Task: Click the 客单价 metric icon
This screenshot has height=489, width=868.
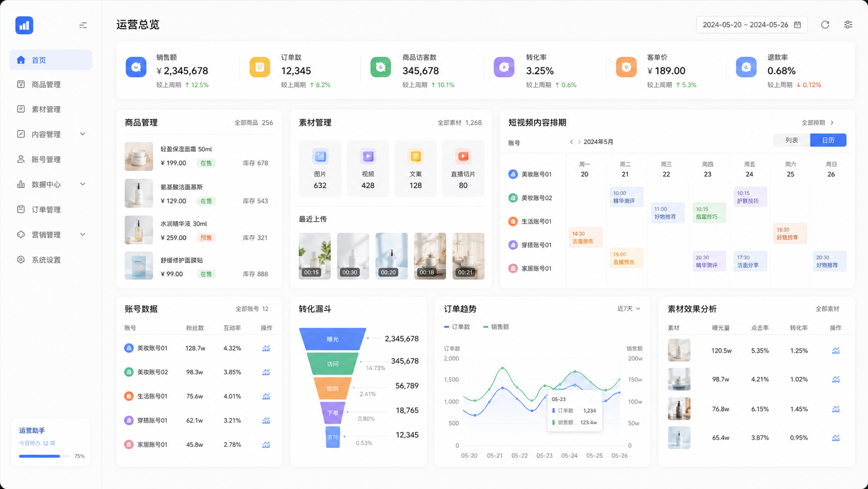Action: 626,67
